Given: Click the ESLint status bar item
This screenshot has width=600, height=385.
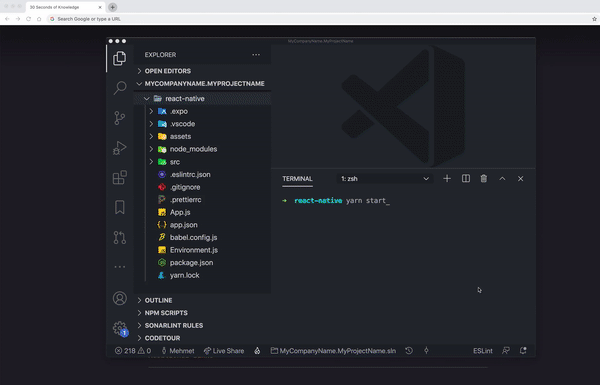Looking at the screenshot, I should pos(483,351).
